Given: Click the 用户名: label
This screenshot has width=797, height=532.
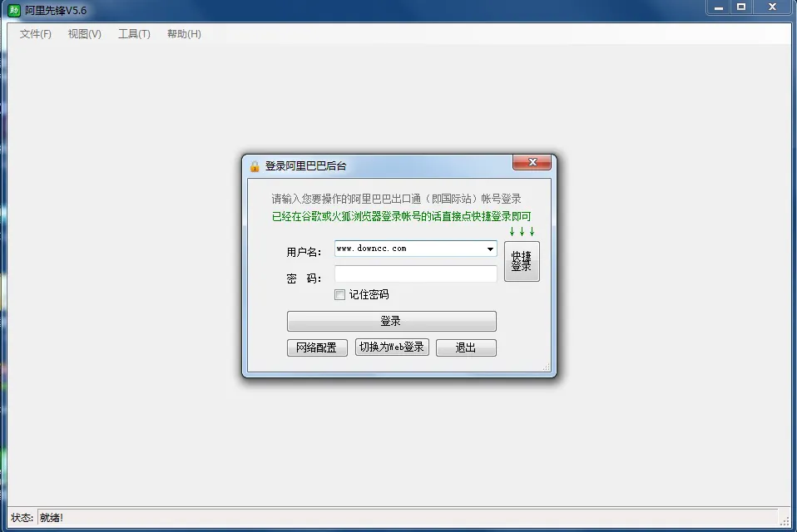Looking at the screenshot, I should point(304,253).
